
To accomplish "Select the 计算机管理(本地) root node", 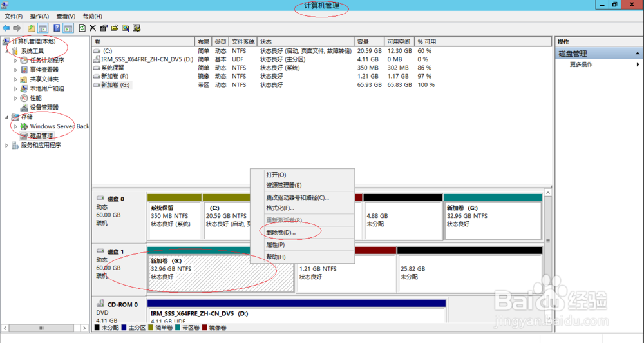I will click(x=33, y=41).
